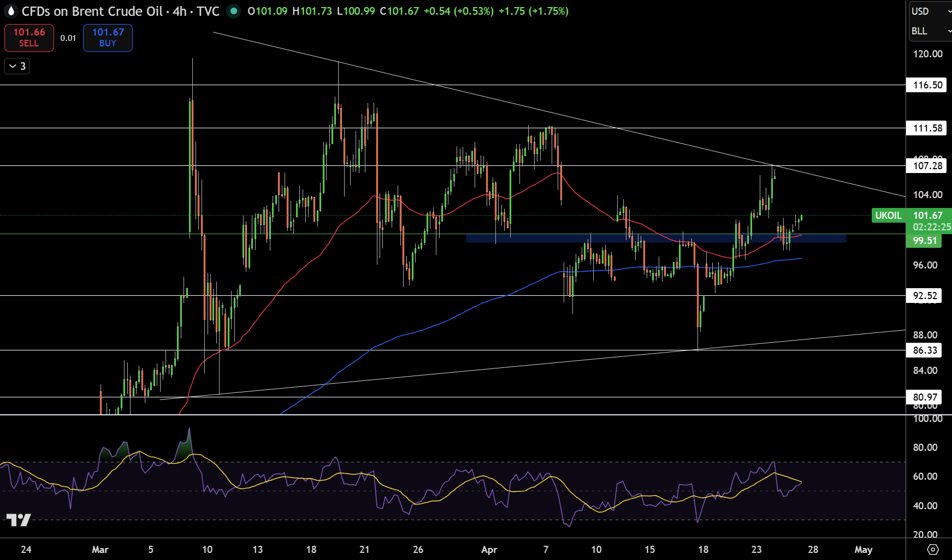
Task: Click the 101.67 BUY button
Action: (108, 38)
